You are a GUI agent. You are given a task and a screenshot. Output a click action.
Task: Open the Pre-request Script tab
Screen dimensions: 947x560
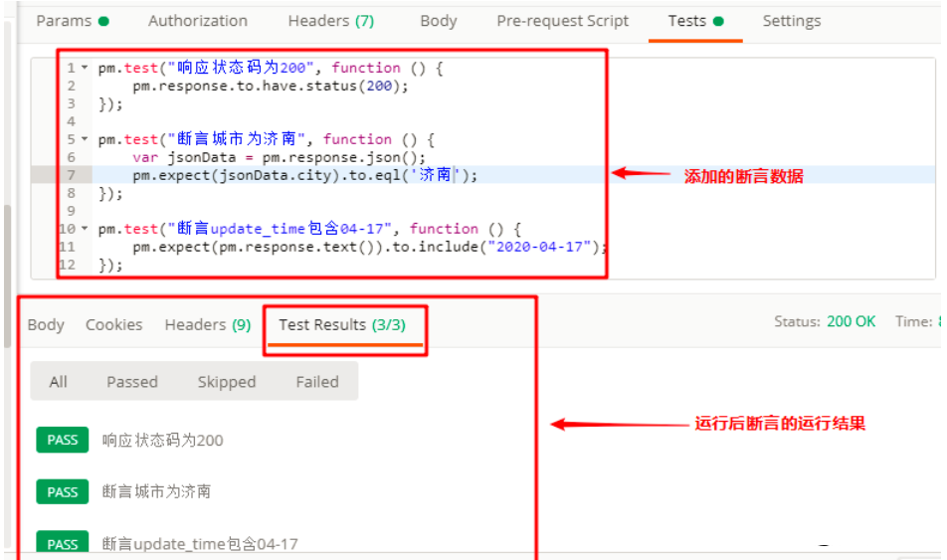562,21
